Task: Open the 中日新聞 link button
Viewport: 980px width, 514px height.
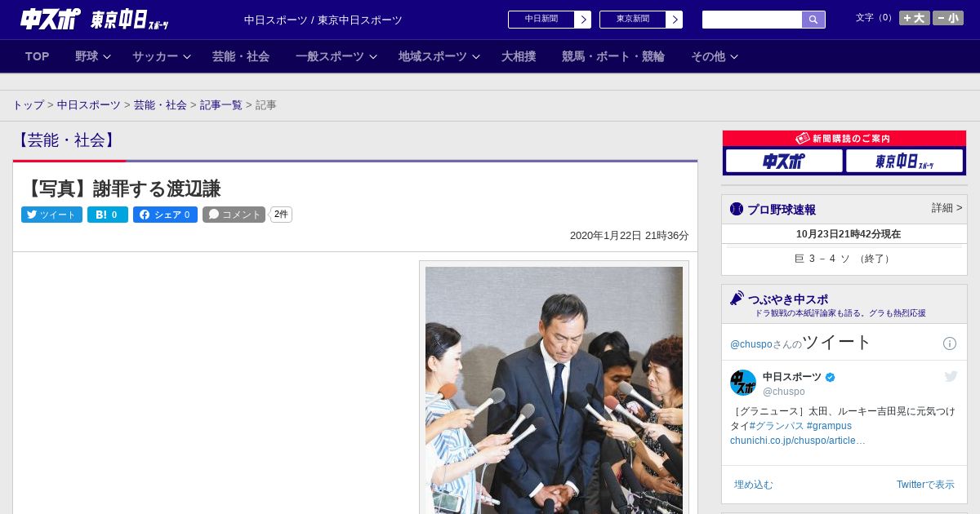Action: coord(549,20)
